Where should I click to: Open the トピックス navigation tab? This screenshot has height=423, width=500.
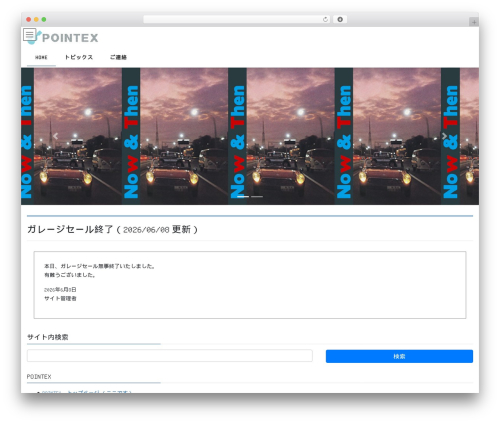pos(79,57)
